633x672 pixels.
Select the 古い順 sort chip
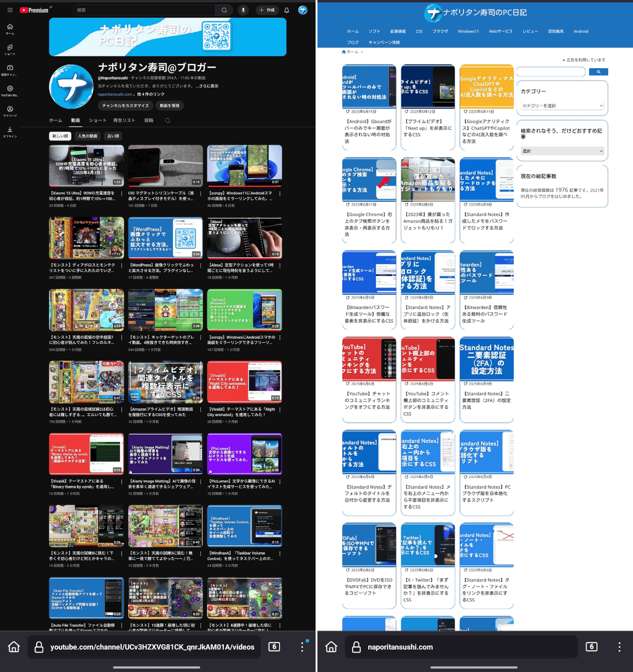tap(113, 136)
